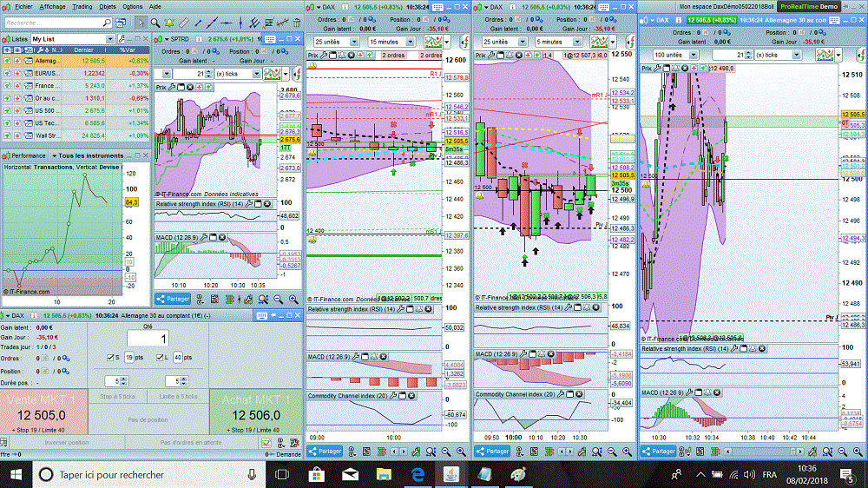Configure Prix settings wrench in 15 minutes chart
This screenshot has height=488, width=868.
(324, 55)
